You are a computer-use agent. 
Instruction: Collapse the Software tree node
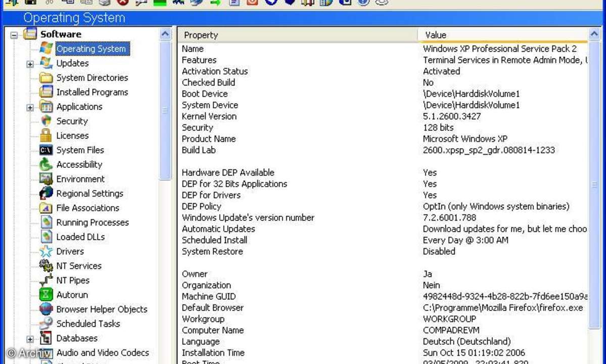(14, 35)
